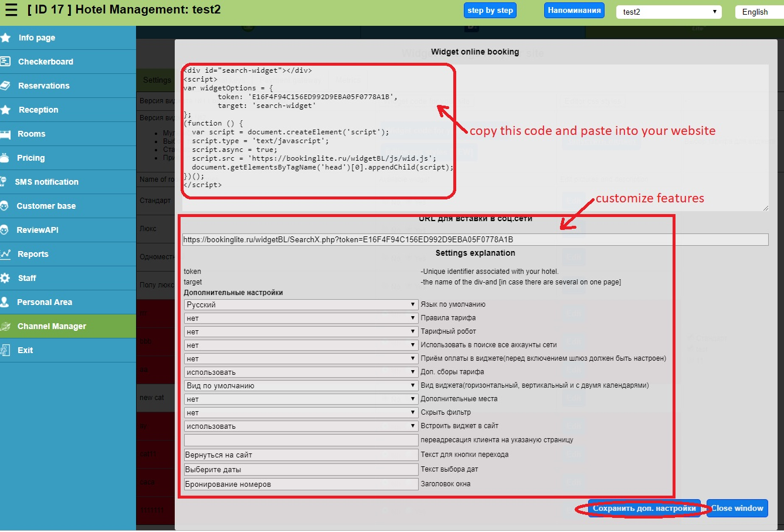Screen dimensions: 784x532
Task: Click the Выберите даты text field
Action: (301, 469)
